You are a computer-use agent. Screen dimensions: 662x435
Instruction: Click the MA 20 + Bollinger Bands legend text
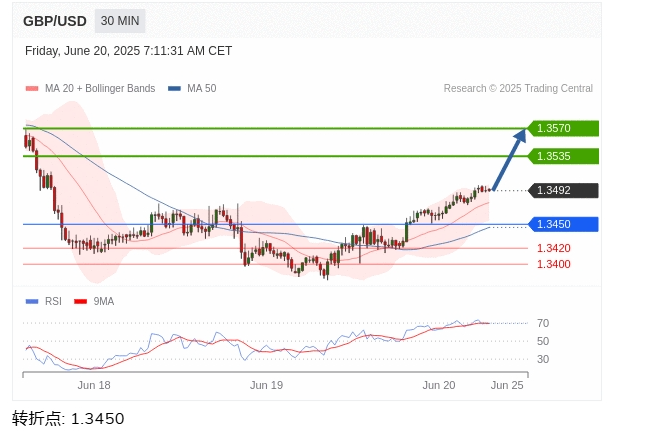tap(100, 89)
